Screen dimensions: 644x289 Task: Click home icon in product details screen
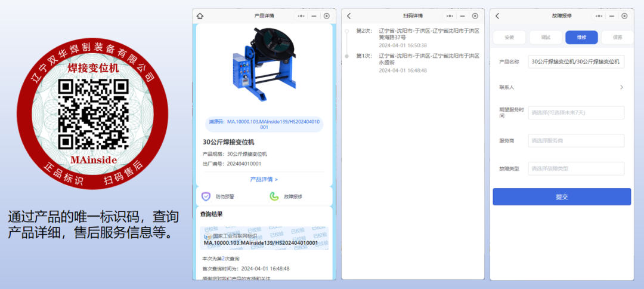(x=200, y=16)
